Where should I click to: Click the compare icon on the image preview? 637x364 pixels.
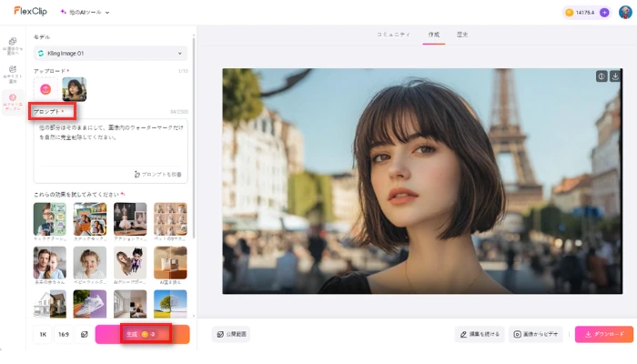pos(601,76)
